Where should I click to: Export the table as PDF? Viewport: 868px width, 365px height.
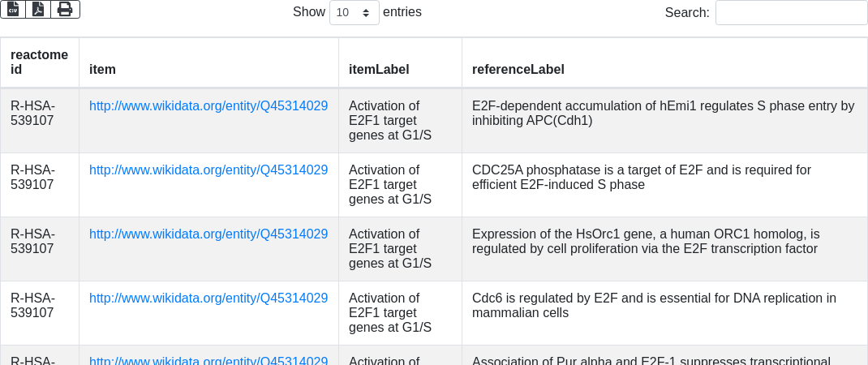coord(38,9)
